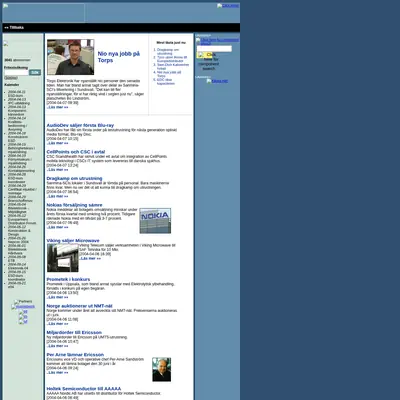Screen dimensions: 400x400
Task: Click the Per Arne portrait thumbnail
Action: [162, 370]
